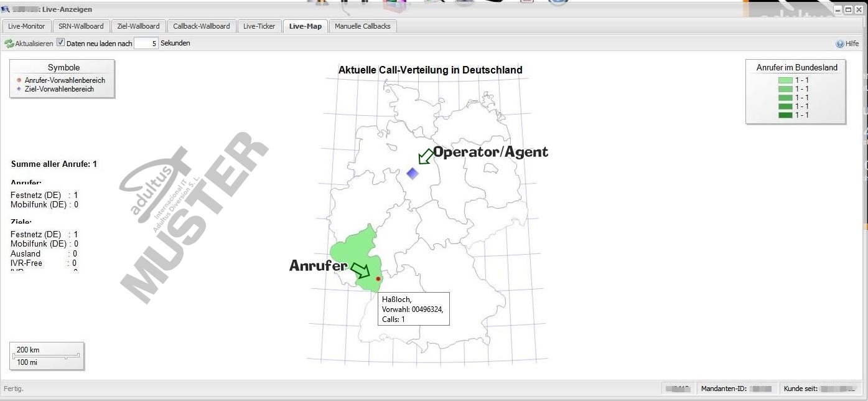Click the lightest green swatch in Bundesland legend

pyautogui.click(x=785, y=80)
